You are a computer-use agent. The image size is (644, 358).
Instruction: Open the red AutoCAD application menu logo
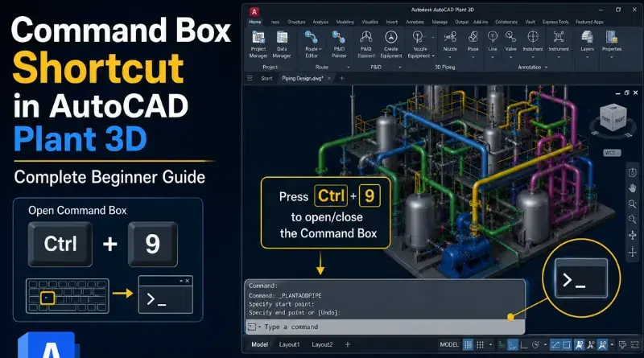pyautogui.click(x=254, y=11)
